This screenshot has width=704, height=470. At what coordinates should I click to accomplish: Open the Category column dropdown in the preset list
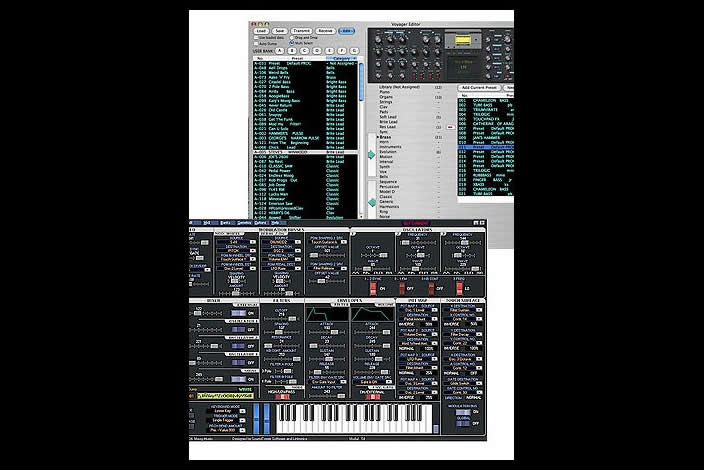(342, 58)
